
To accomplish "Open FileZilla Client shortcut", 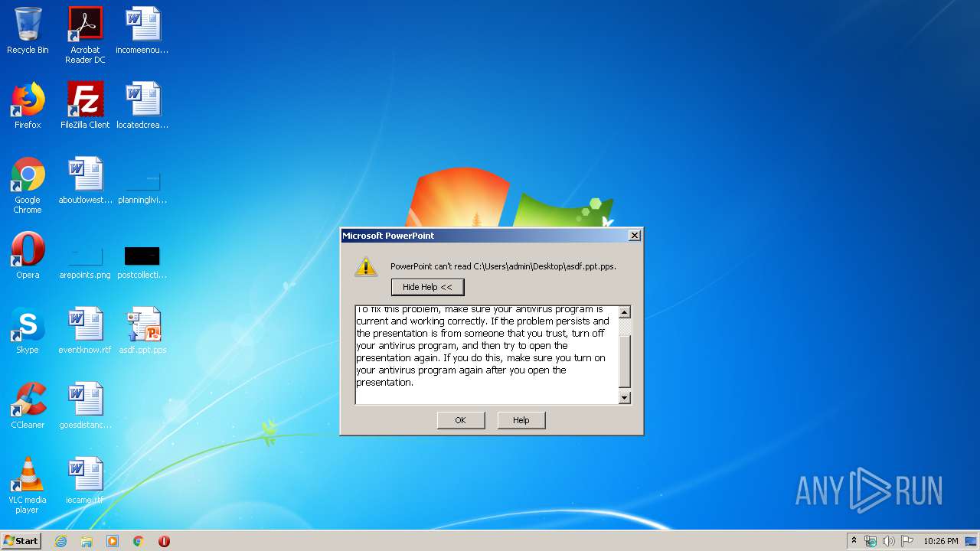I will tap(85, 106).
